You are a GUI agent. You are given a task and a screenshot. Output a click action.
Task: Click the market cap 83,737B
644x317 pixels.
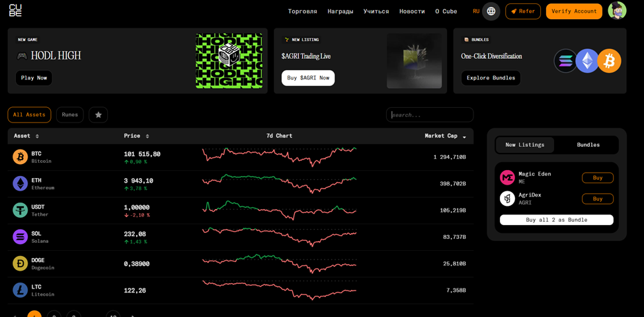point(454,237)
